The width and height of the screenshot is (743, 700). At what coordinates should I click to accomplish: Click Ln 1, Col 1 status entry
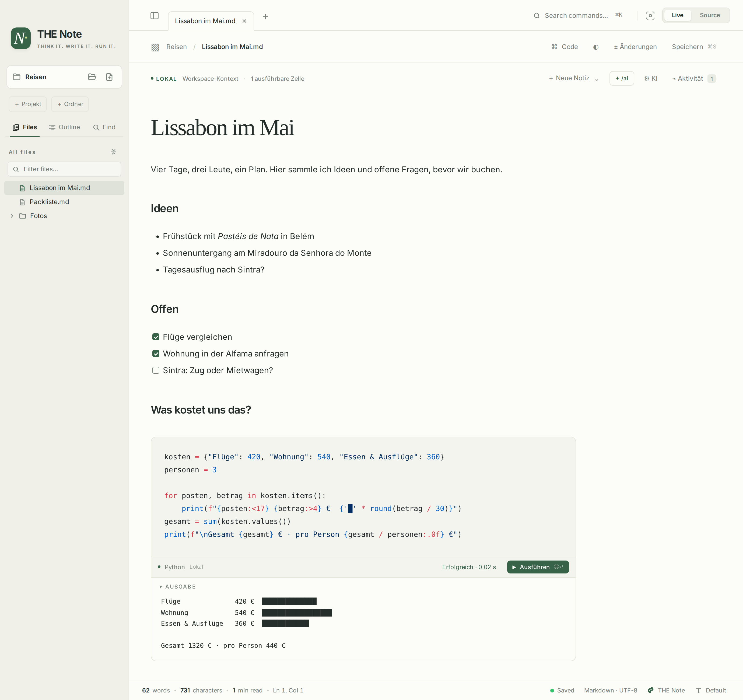coord(288,690)
